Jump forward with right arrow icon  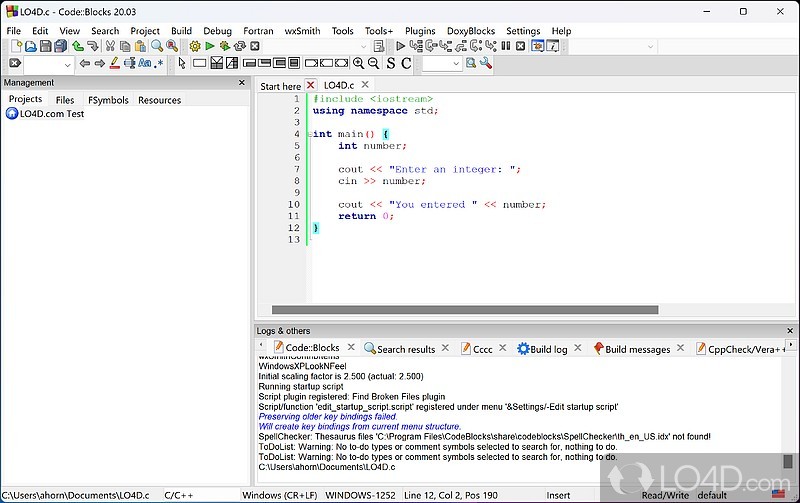99,63
